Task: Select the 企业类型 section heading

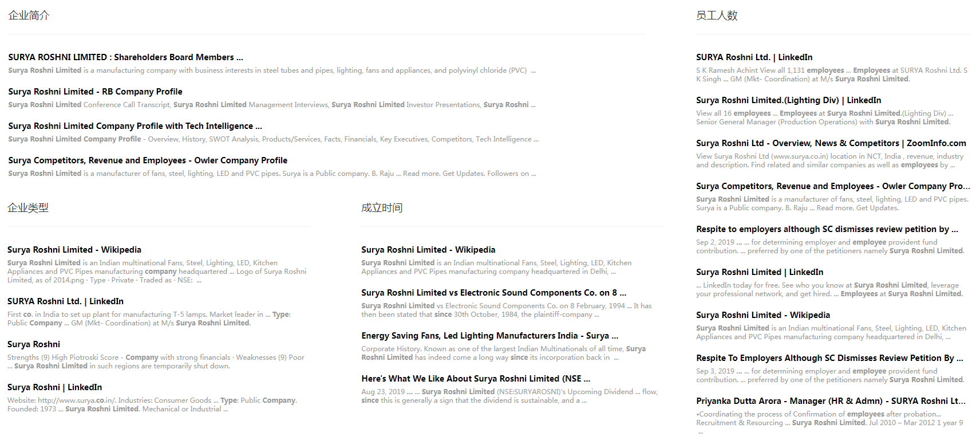Action: pos(28,208)
